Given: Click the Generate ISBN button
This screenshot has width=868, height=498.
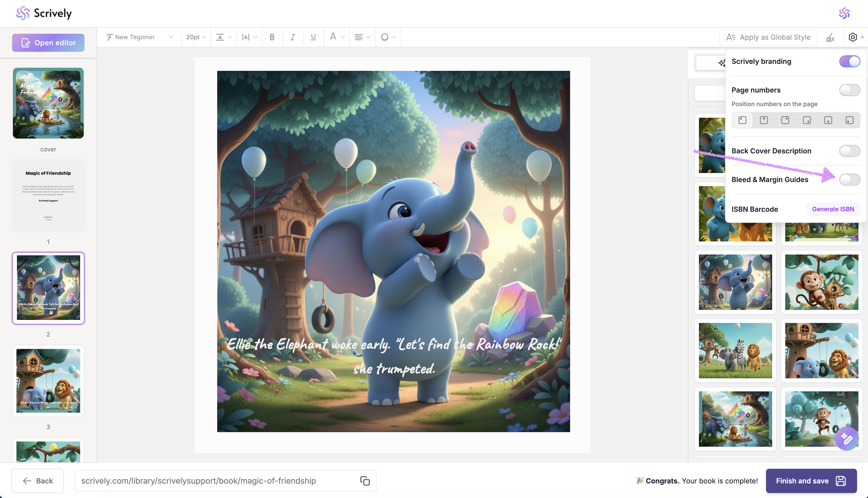Looking at the screenshot, I should [x=833, y=209].
